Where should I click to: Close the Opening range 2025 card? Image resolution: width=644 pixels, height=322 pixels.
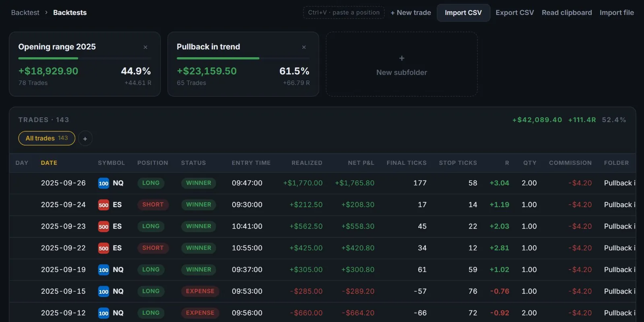[x=145, y=47]
